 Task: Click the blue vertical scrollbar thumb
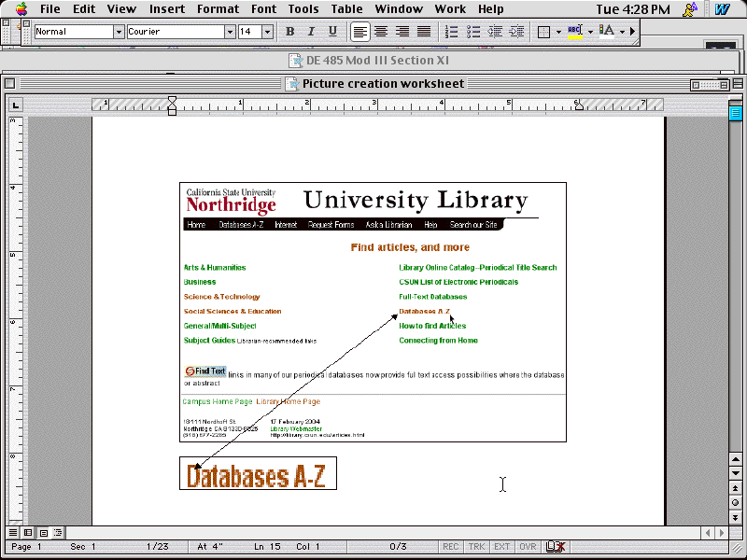tap(735, 113)
